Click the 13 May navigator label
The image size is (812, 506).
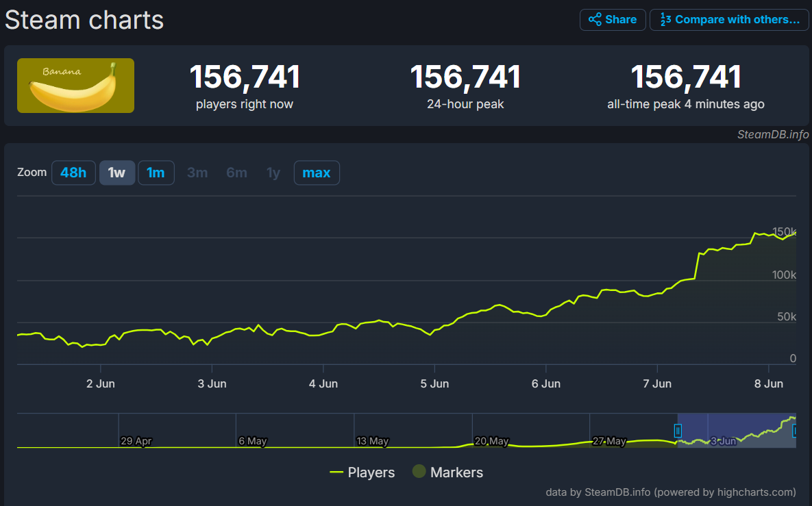(x=372, y=441)
